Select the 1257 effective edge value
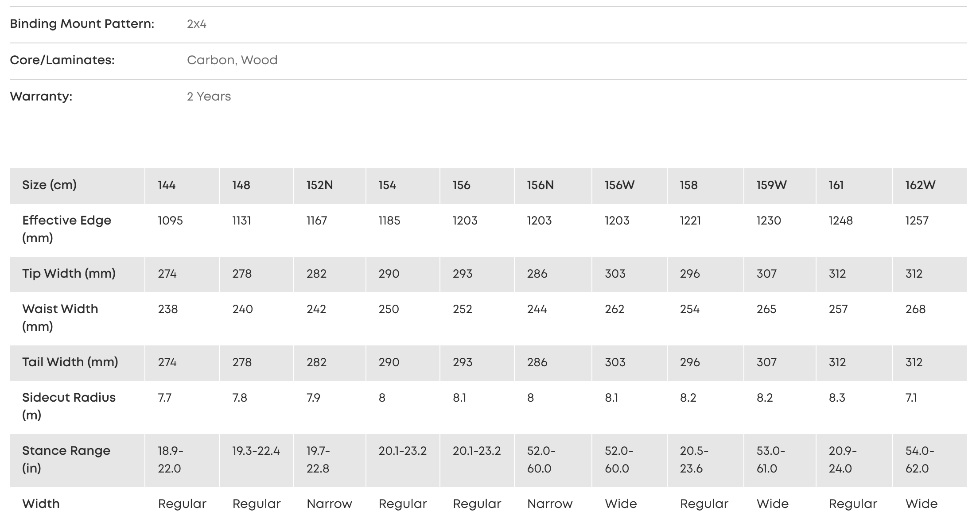This screenshot has width=980, height=527. click(917, 221)
